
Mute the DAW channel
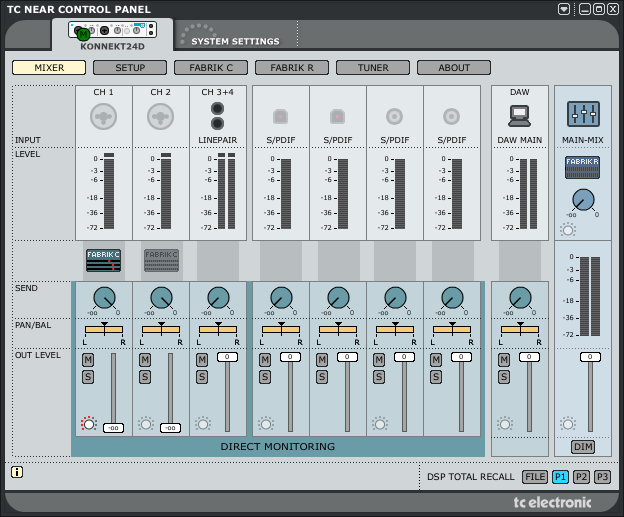(504, 360)
